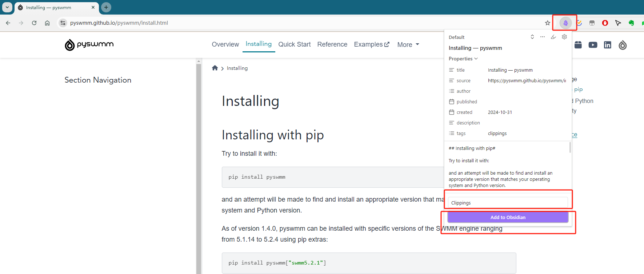
Task: Open a new browser tab
Action: click(106, 7)
